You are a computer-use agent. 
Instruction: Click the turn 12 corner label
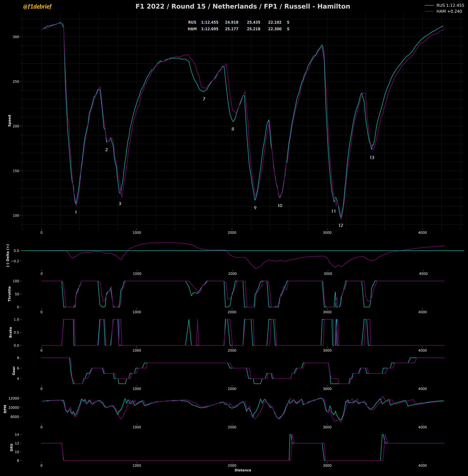point(341,226)
